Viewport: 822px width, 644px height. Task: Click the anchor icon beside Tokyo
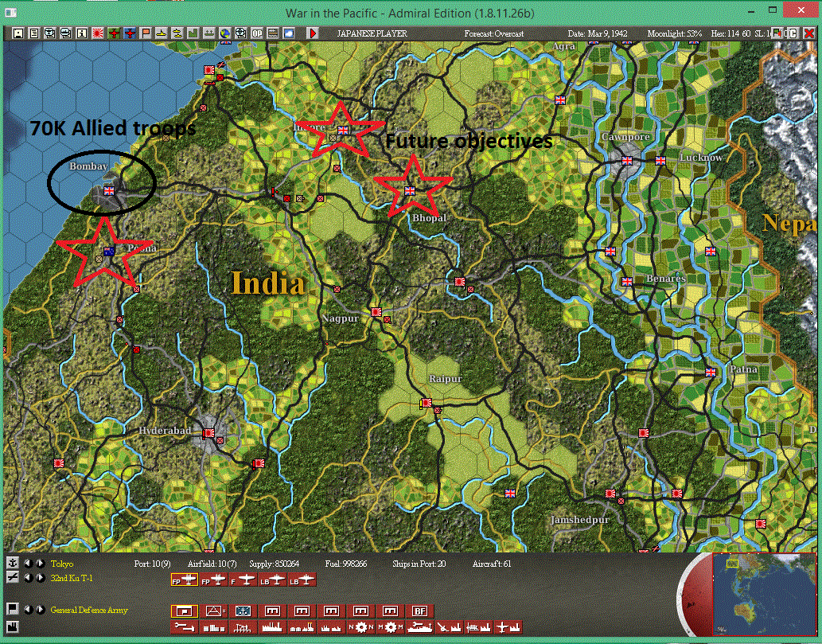pos(12,564)
